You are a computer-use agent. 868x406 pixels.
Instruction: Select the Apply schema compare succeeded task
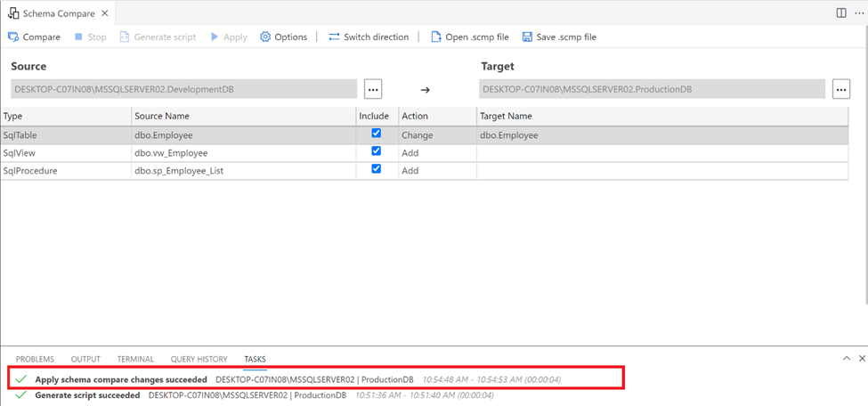pyautogui.click(x=121, y=379)
